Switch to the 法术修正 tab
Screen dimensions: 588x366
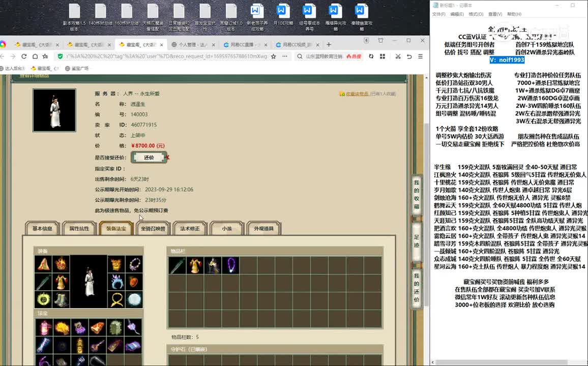(190, 229)
